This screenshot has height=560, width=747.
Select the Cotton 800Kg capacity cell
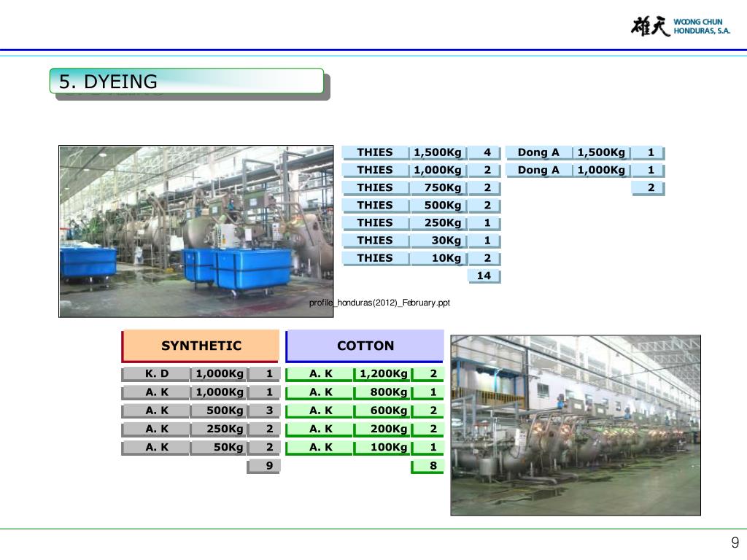pyautogui.click(x=382, y=392)
